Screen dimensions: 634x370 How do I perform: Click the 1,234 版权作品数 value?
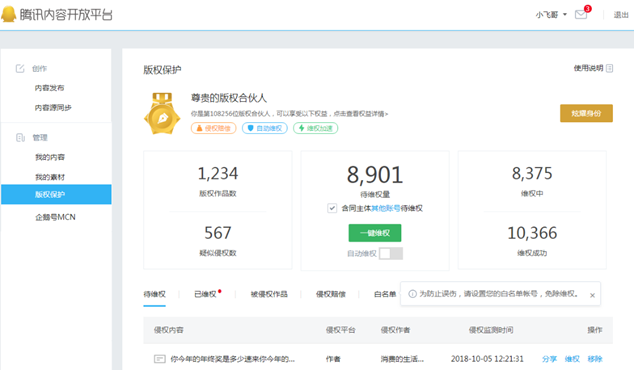(x=218, y=173)
